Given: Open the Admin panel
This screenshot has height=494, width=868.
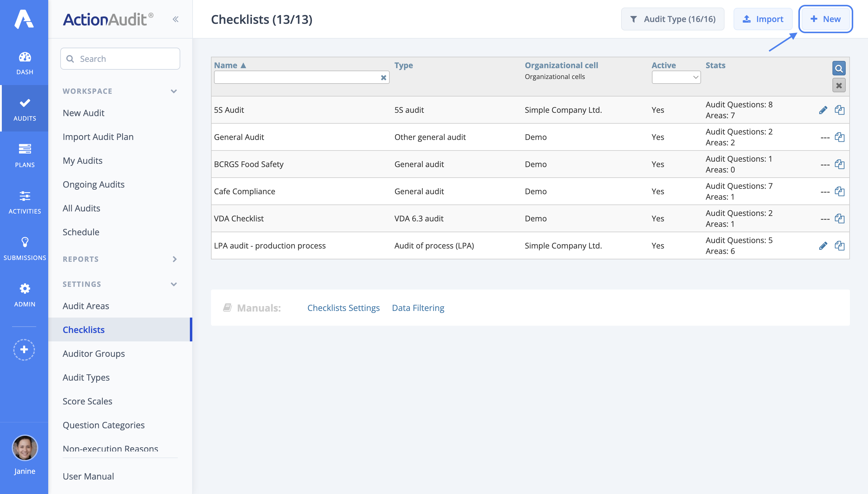Looking at the screenshot, I should [x=24, y=294].
